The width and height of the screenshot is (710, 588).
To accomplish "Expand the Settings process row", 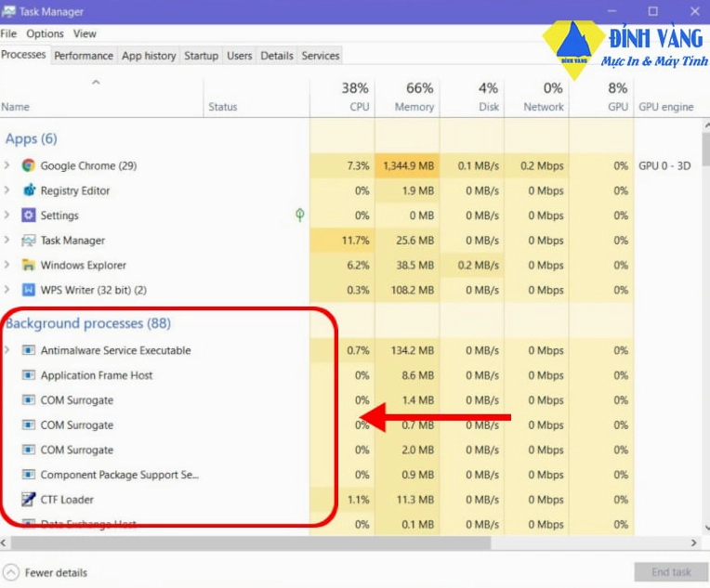I will pos(7,215).
